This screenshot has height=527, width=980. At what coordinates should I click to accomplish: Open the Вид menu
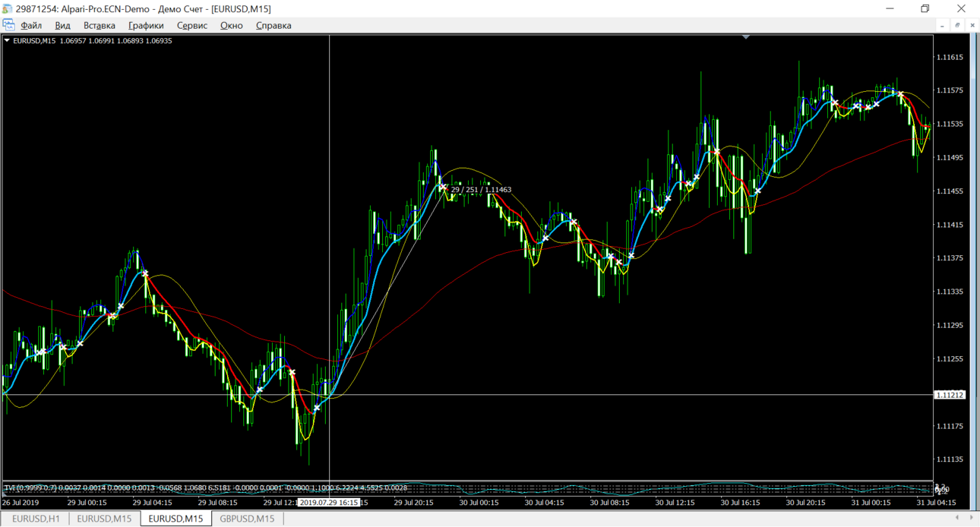[62, 25]
